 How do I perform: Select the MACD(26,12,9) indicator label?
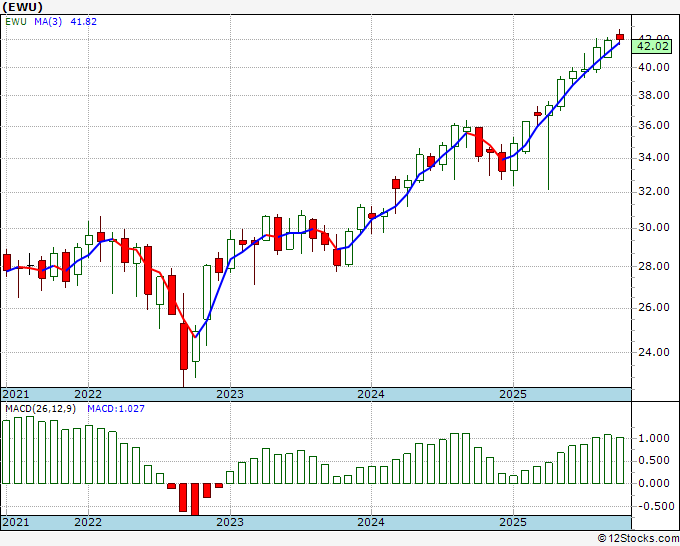tap(40, 409)
